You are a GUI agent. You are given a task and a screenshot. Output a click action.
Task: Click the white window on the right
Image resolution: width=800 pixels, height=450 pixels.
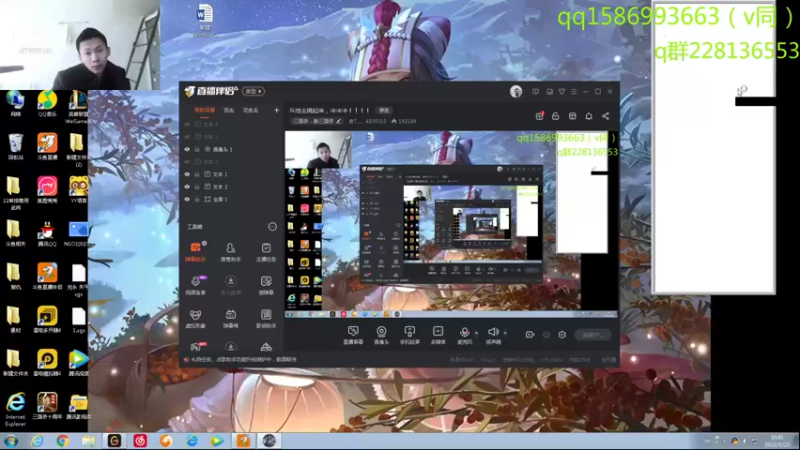(714, 148)
